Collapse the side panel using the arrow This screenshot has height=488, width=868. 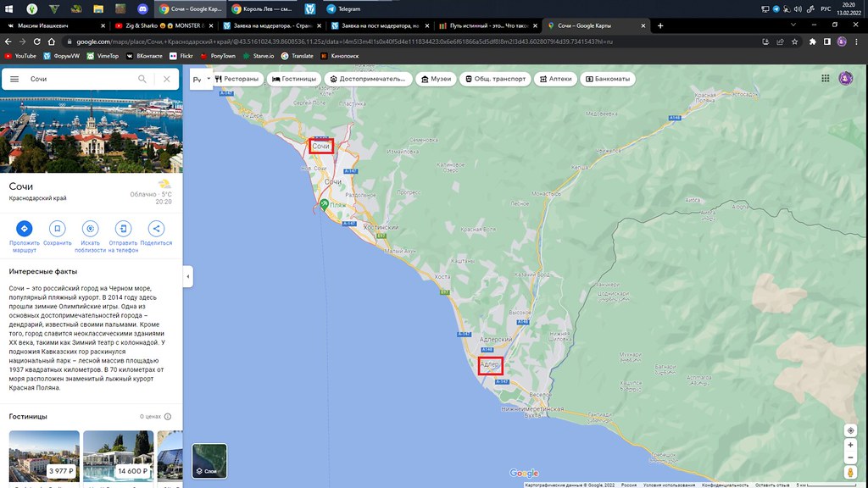pyautogui.click(x=187, y=276)
